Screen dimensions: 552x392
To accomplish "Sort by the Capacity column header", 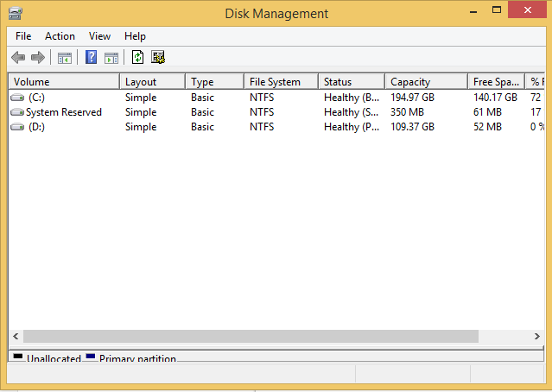I will click(x=427, y=82).
